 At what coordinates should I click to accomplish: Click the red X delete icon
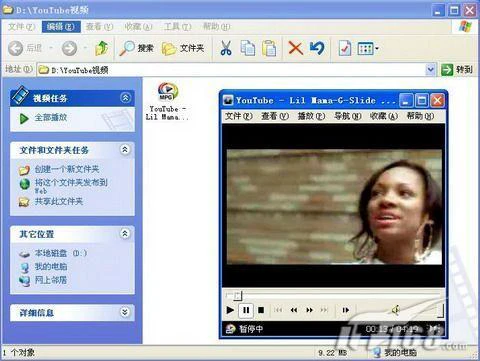point(295,48)
